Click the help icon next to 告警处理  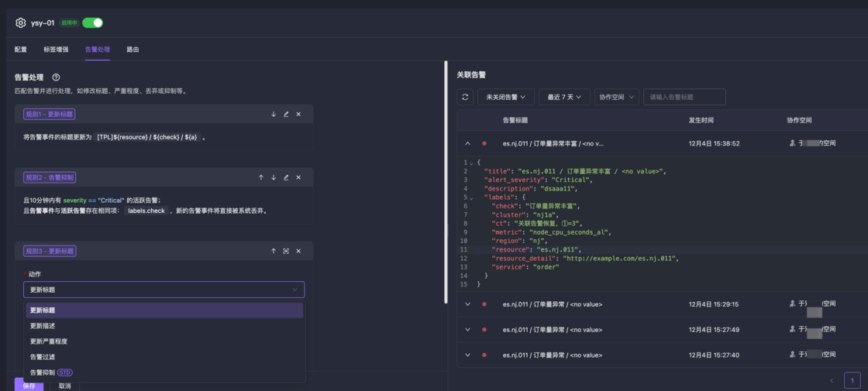coord(56,77)
